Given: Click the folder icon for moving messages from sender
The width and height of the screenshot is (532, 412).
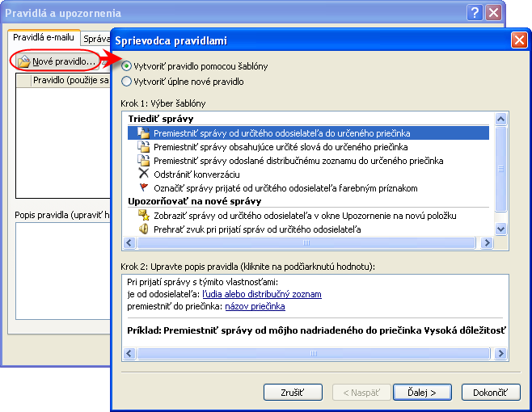Looking at the screenshot, I should pos(144,133).
